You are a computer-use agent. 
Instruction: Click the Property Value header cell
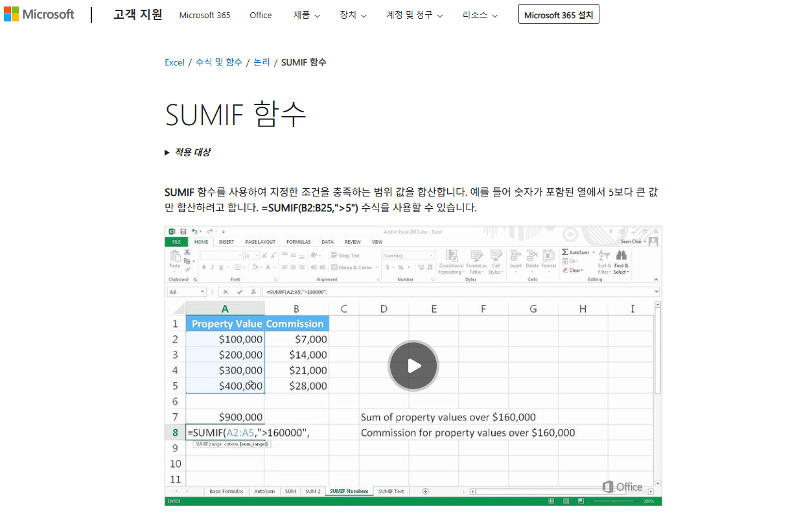(225, 324)
